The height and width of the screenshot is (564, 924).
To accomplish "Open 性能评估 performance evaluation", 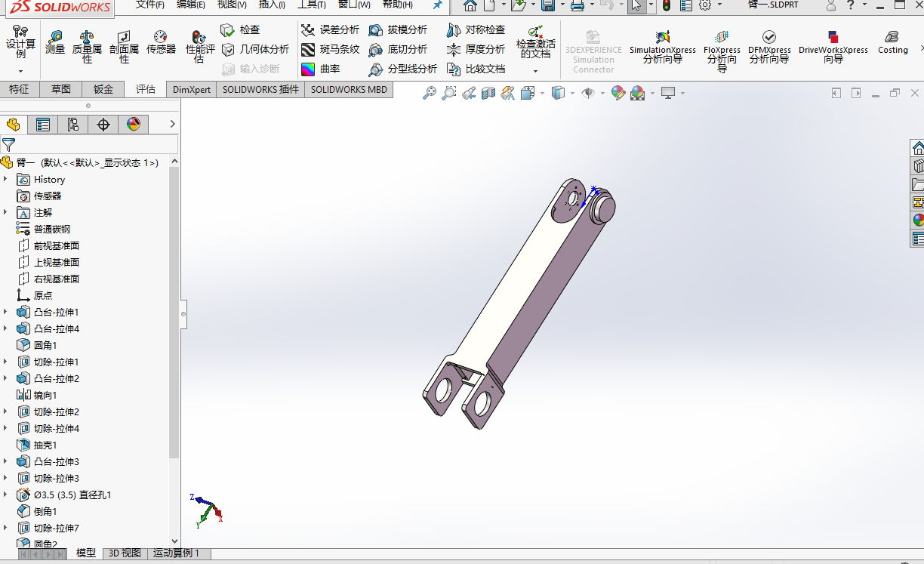I will tap(199, 46).
